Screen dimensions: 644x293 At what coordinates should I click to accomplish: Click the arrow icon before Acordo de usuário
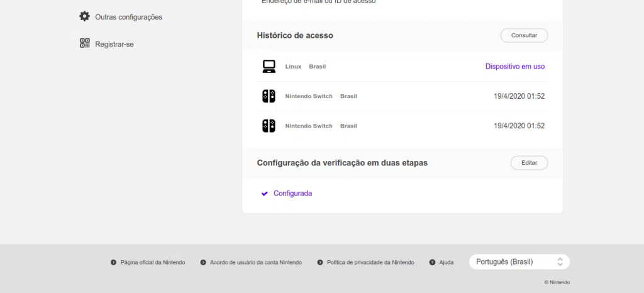203,262
